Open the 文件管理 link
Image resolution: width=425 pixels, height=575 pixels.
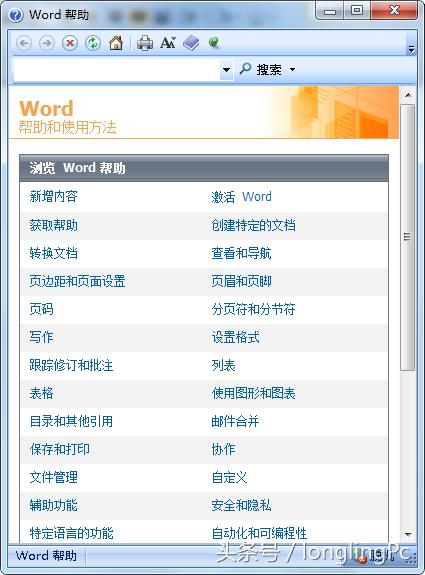(x=54, y=477)
